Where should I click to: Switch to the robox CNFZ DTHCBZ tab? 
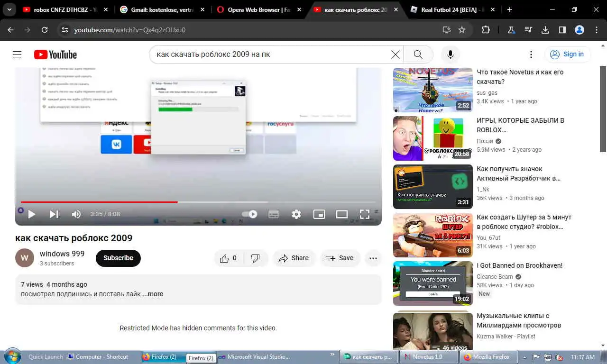click(x=65, y=9)
